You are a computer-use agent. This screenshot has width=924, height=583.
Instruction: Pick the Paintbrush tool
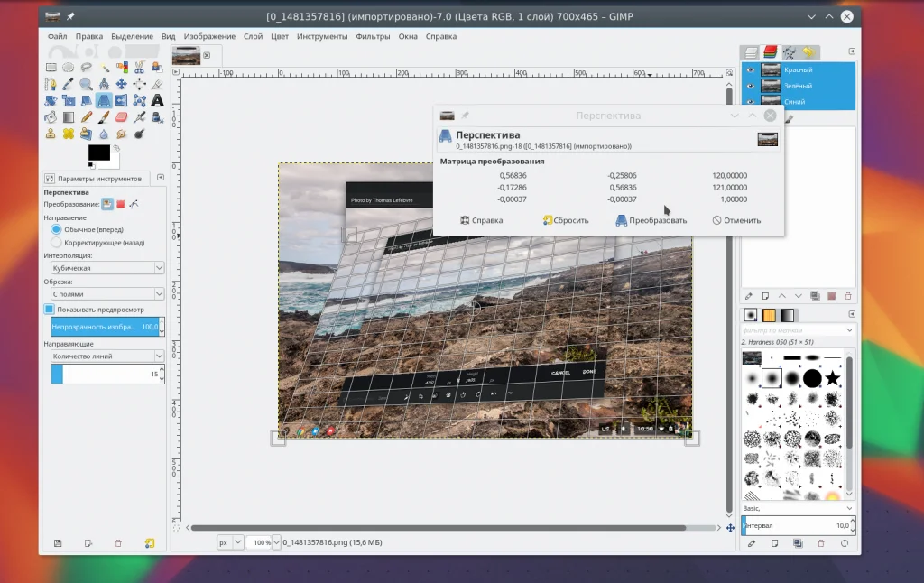[x=104, y=116]
